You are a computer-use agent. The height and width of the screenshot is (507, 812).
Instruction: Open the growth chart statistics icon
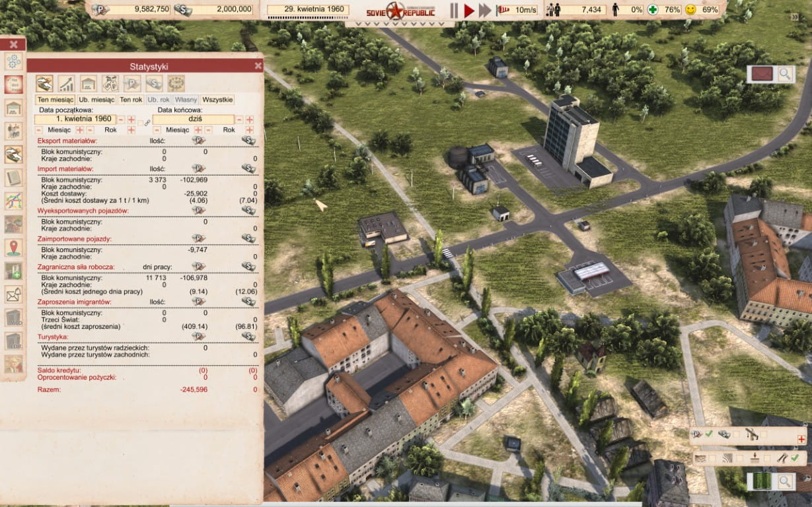click(66, 83)
